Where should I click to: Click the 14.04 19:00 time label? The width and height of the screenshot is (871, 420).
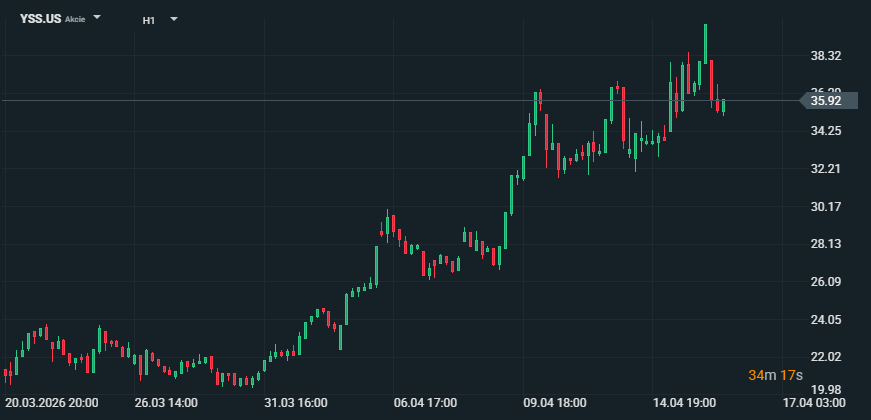pos(684,403)
